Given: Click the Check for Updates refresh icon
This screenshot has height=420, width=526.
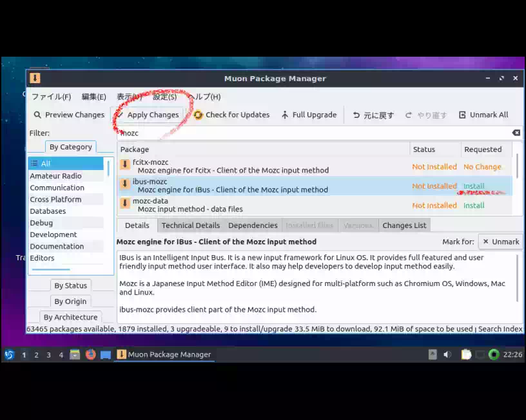Looking at the screenshot, I should point(198,115).
